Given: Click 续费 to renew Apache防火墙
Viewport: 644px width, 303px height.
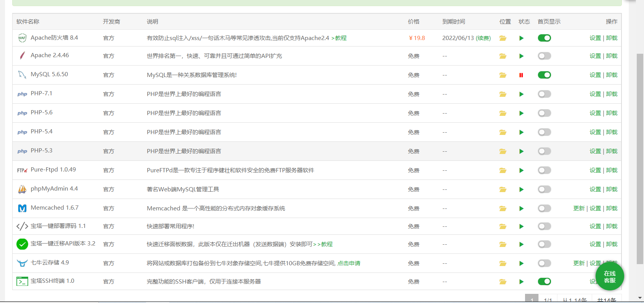Looking at the screenshot, I should point(483,38).
